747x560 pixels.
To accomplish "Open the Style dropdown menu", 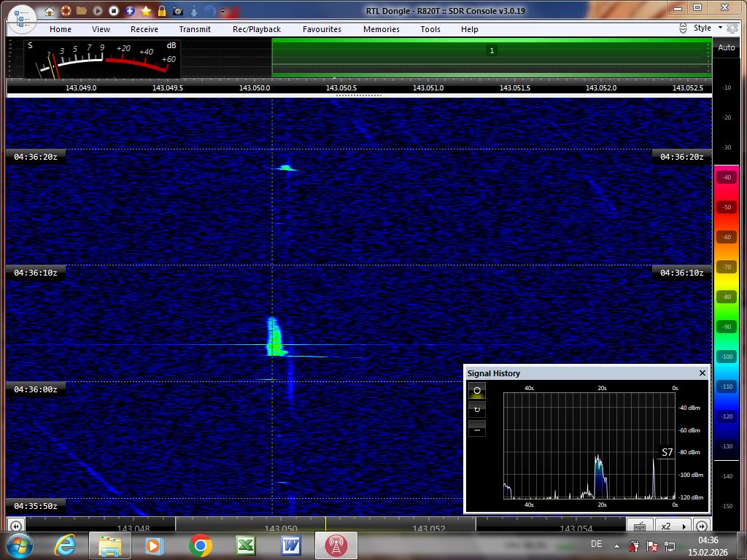I will [x=708, y=28].
